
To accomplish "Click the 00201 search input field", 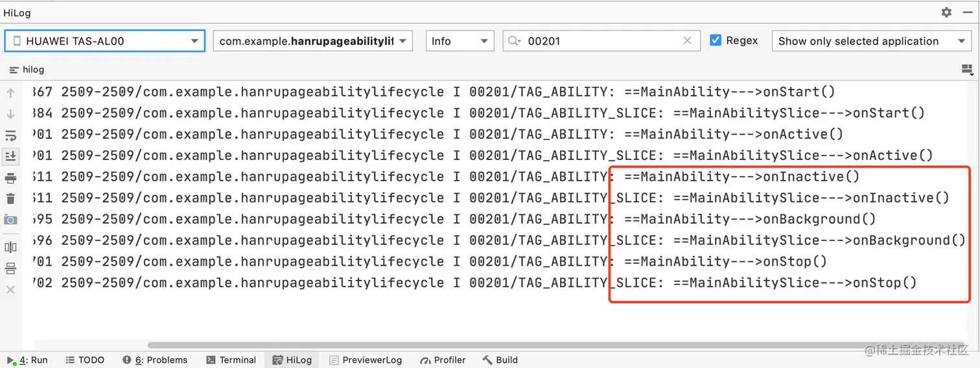I will 603,41.
